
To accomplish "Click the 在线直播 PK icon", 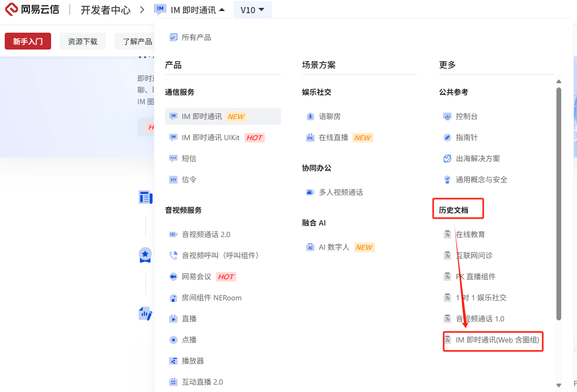I will [310, 138].
